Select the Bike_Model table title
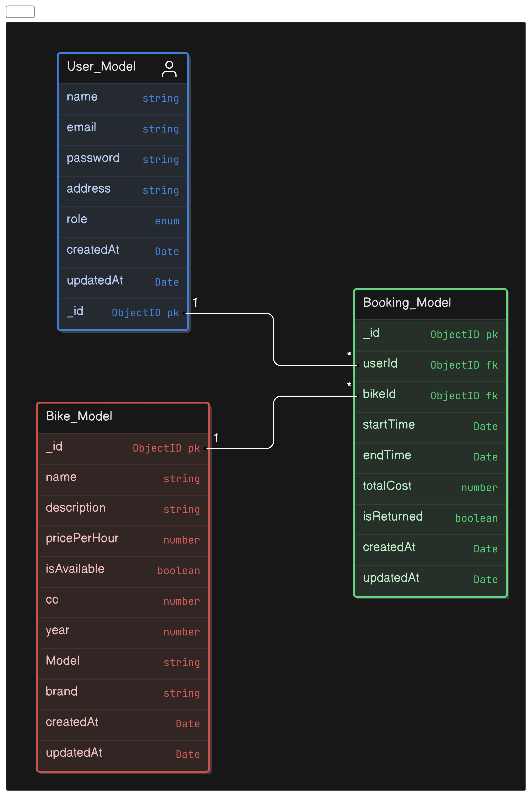 [x=79, y=416]
